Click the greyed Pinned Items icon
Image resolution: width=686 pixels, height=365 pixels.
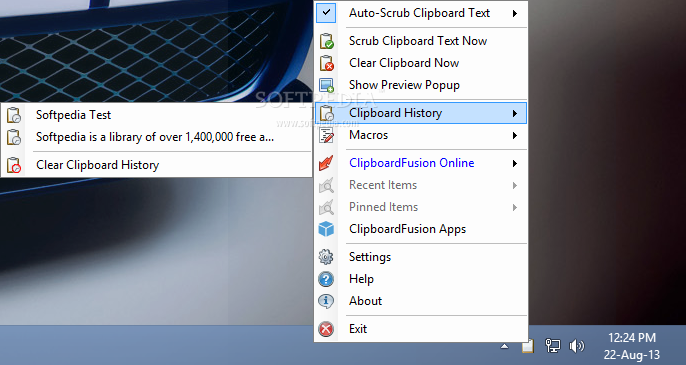click(x=326, y=207)
